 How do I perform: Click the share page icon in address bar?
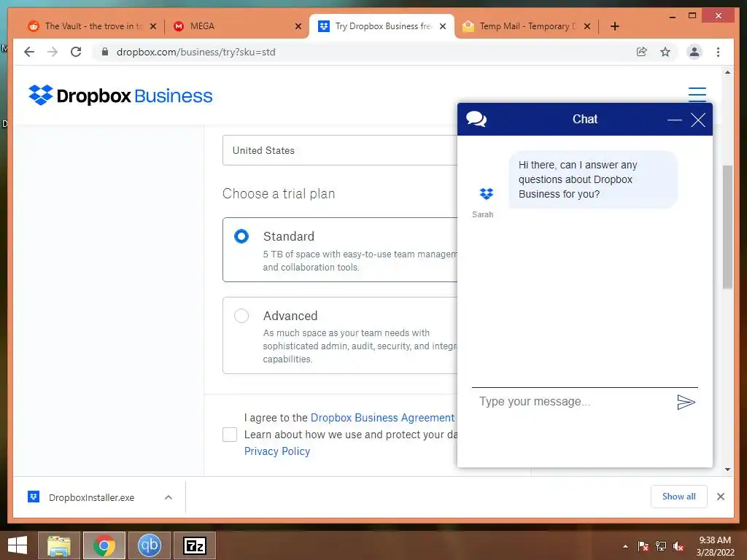tap(642, 52)
